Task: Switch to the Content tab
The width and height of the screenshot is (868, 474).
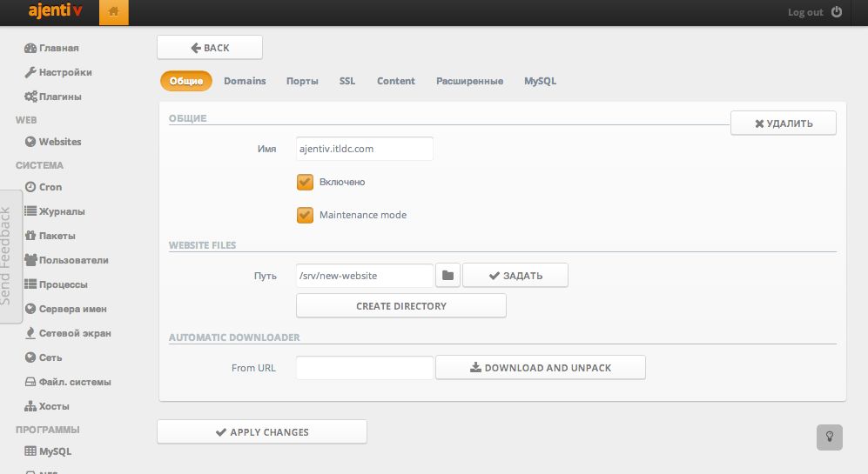Action: [x=396, y=81]
